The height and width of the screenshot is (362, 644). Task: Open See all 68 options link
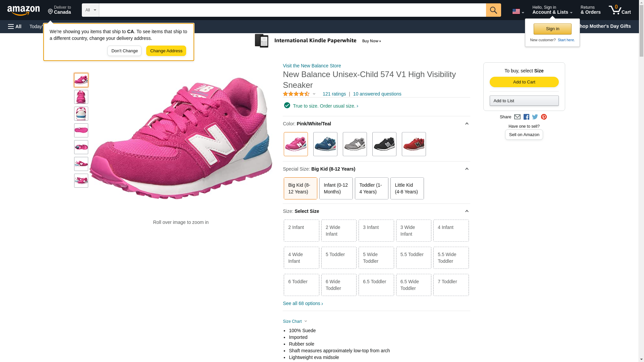(303, 304)
